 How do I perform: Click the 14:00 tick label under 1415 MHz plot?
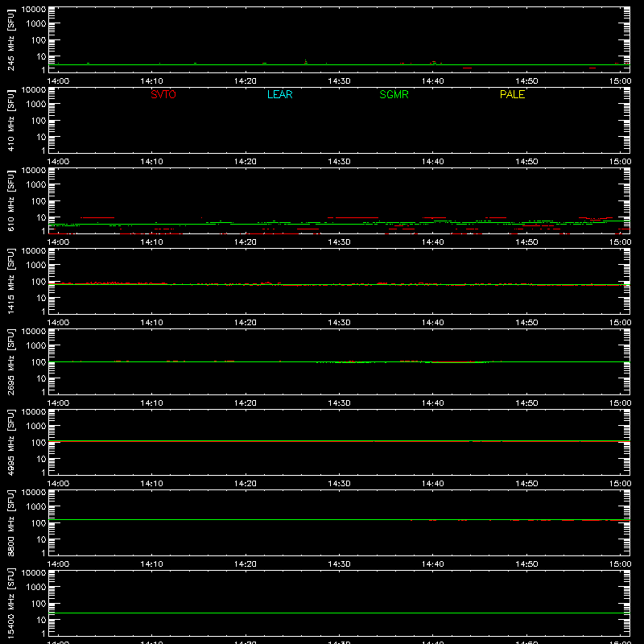58,323
